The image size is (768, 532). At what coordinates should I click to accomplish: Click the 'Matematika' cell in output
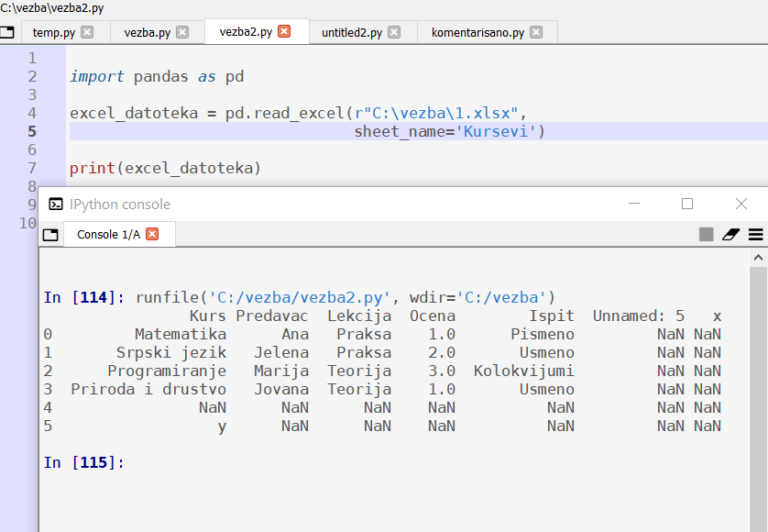[x=180, y=334]
